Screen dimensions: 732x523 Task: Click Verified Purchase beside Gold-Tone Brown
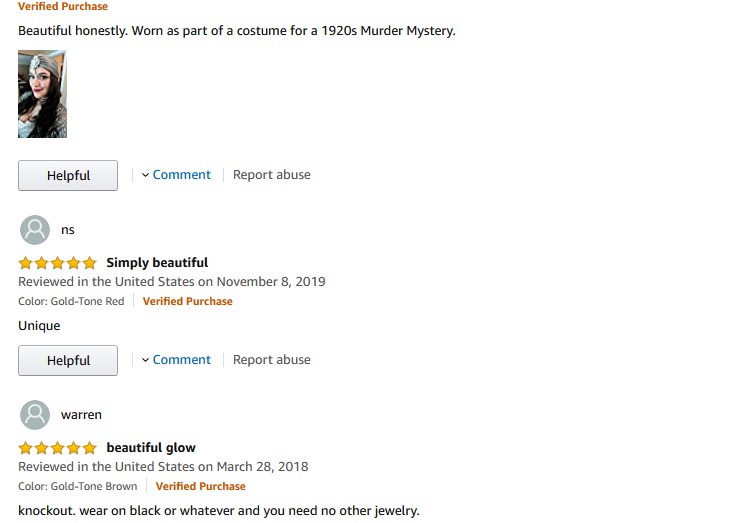pyautogui.click(x=200, y=486)
